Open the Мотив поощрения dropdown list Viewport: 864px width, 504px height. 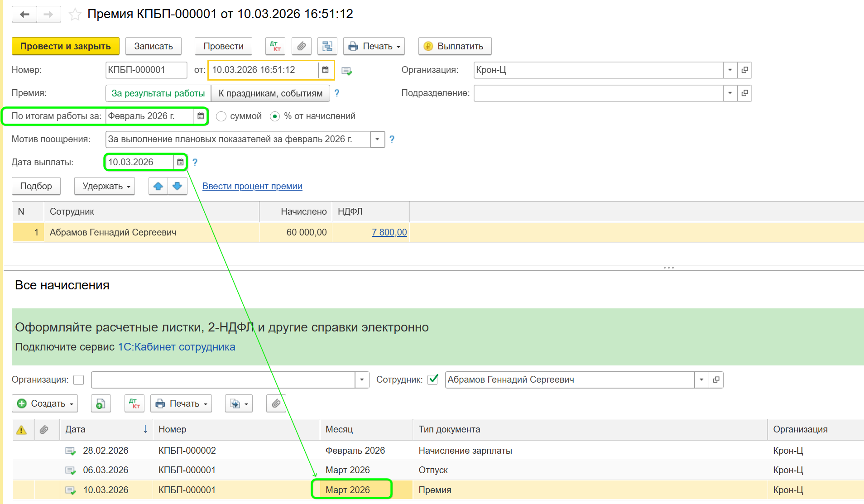pyautogui.click(x=377, y=139)
